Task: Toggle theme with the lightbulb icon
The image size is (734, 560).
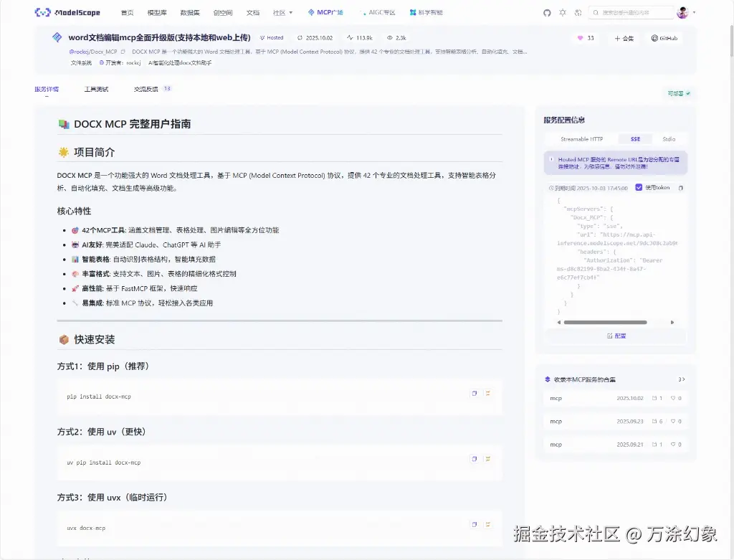Action: (563, 13)
